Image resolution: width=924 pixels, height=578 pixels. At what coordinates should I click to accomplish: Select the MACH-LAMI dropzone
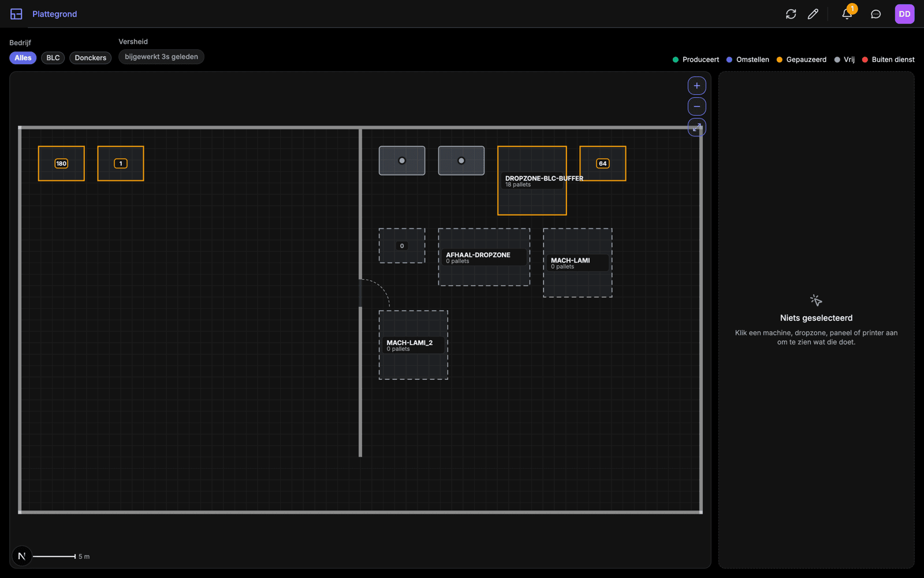point(577,263)
